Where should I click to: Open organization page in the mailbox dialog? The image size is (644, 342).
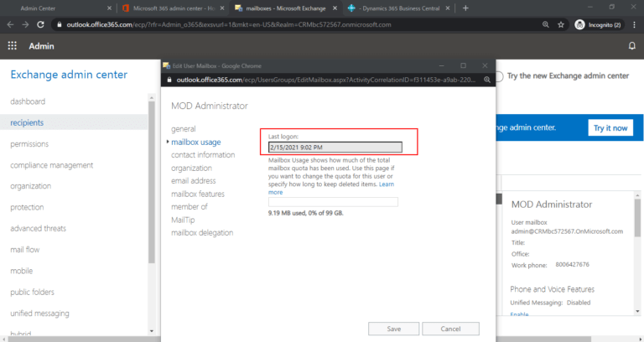(191, 168)
